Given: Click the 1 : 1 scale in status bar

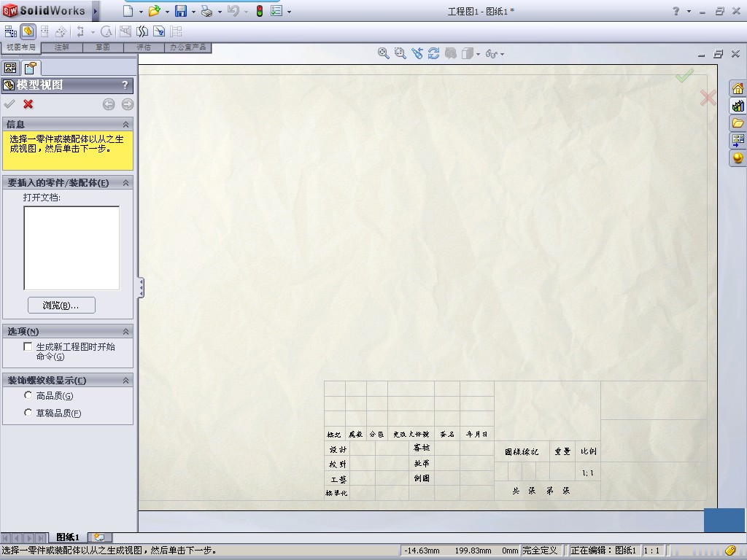Looking at the screenshot, I should coord(652,551).
